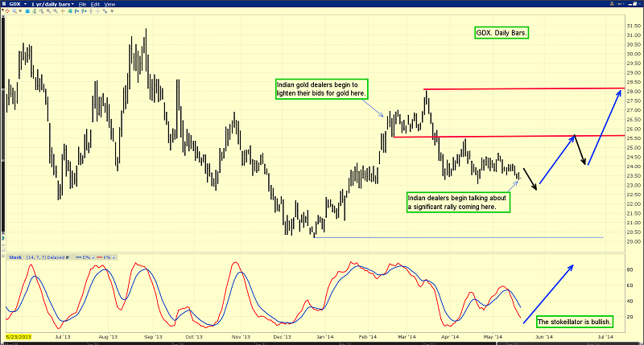Open the View menu
644x345 pixels.
(109, 4)
